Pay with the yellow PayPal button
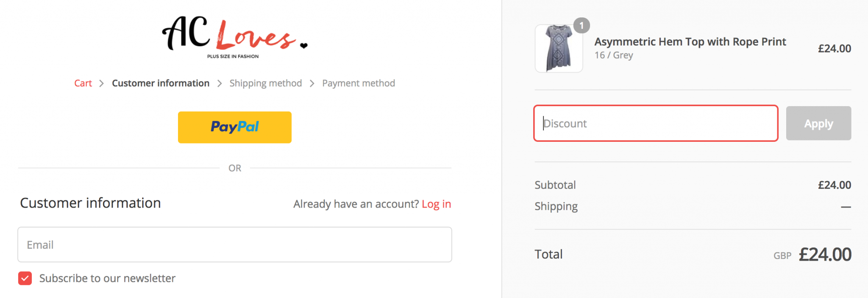 coord(235,127)
